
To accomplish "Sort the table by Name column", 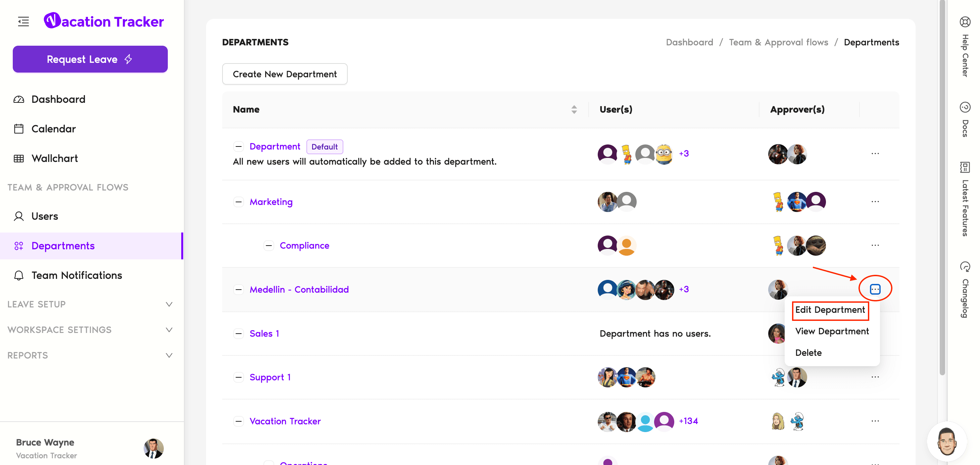I will pos(574,110).
